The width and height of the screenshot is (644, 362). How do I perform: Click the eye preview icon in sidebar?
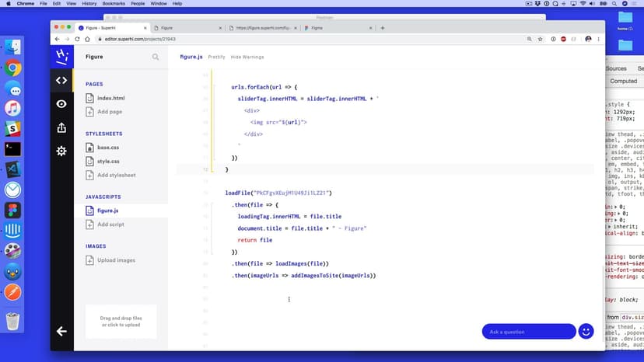[x=61, y=104]
